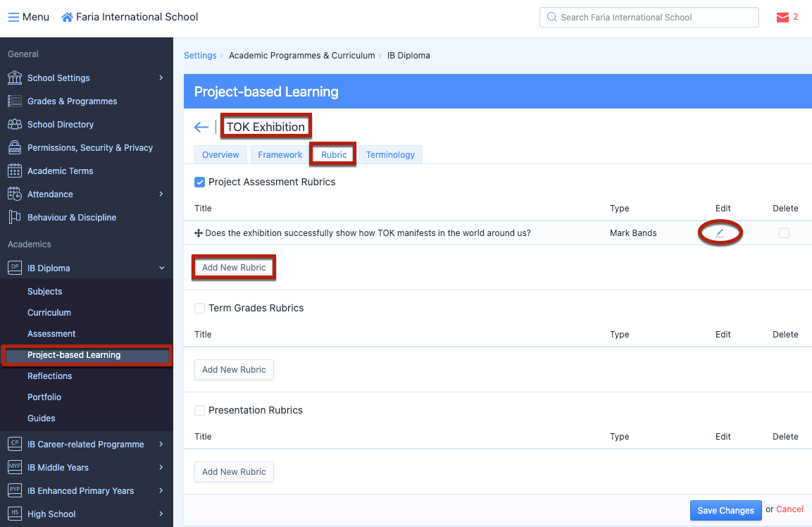Click the Grades & Programmes list icon
812x527 pixels.
tap(15, 101)
